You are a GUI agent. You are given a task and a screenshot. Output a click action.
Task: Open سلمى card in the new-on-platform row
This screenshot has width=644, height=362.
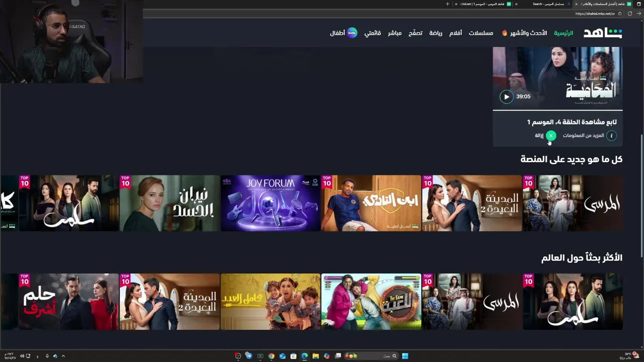69,203
